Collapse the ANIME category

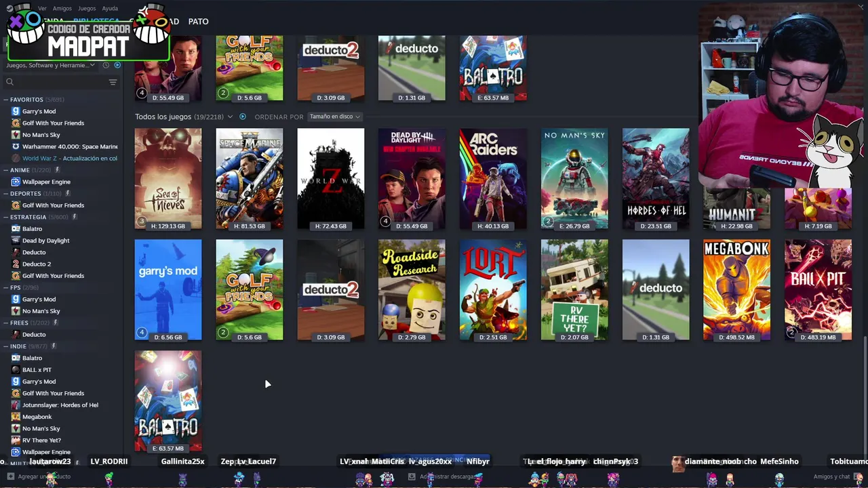click(6, 170)
